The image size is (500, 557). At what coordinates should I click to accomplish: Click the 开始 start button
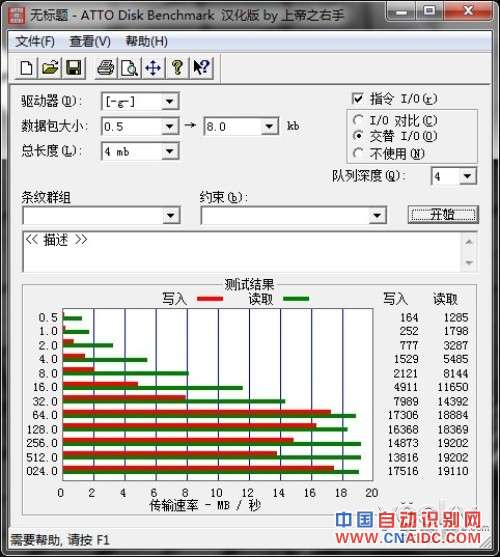point(443,215)
